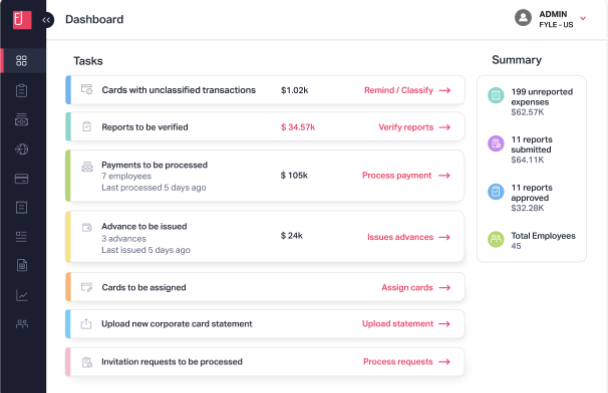Open the clipboard reports icon in sidebar
The width and height of the screenshot is (608, 393).
pyautogui.click(x=21, y=90)
